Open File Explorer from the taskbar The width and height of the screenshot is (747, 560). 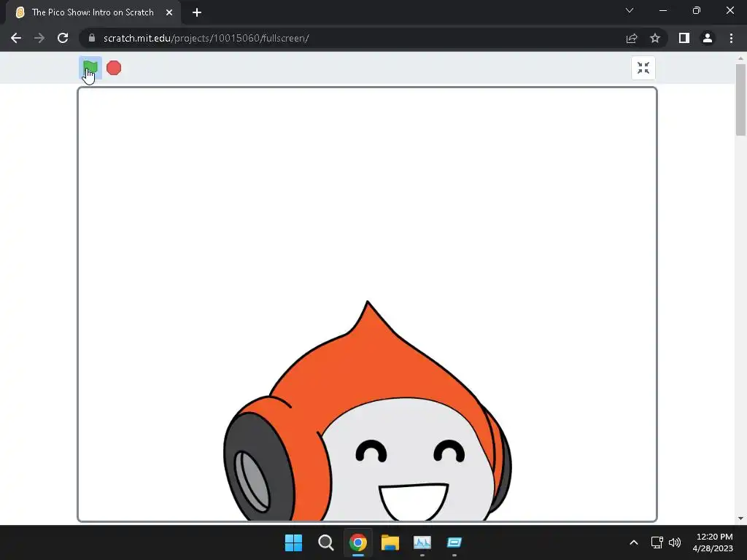tap(390, 542)
